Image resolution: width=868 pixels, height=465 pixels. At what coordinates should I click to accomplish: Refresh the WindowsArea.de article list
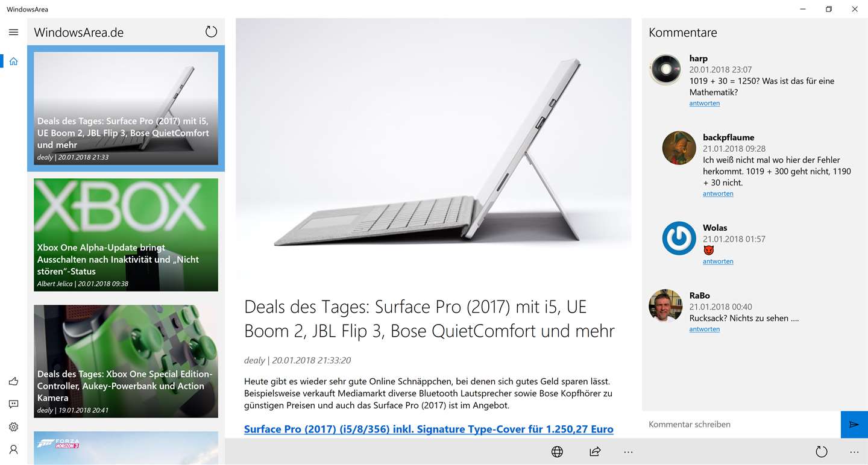211,32
